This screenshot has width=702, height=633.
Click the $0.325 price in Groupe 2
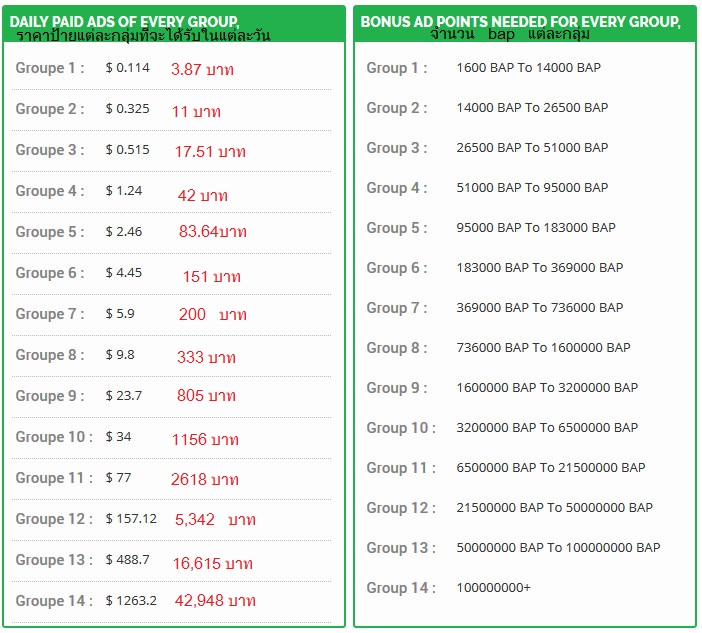(x=127, y=109)
